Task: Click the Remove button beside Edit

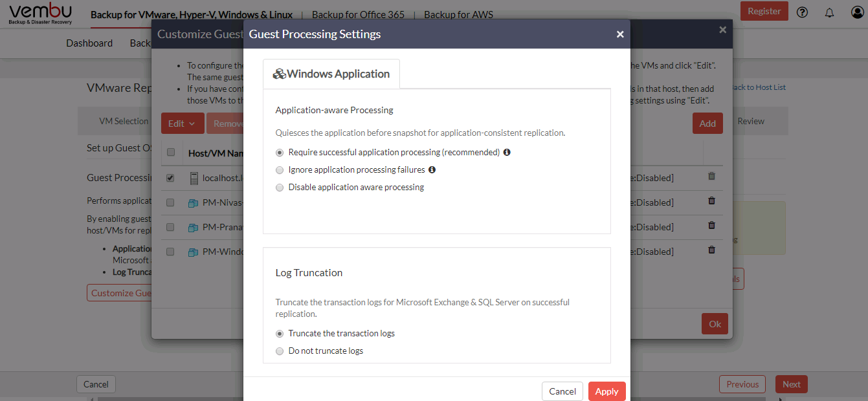Action: tap(225, 124)
